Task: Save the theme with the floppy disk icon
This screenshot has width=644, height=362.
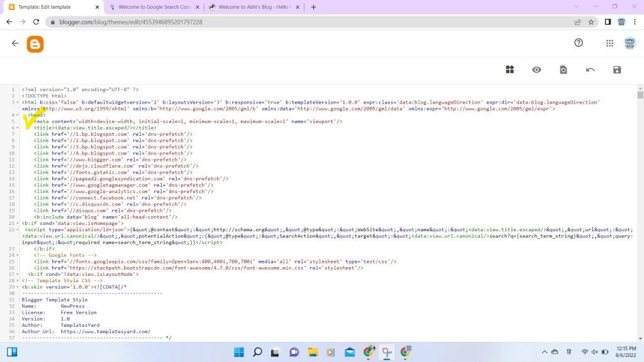Action: [617, 70]
